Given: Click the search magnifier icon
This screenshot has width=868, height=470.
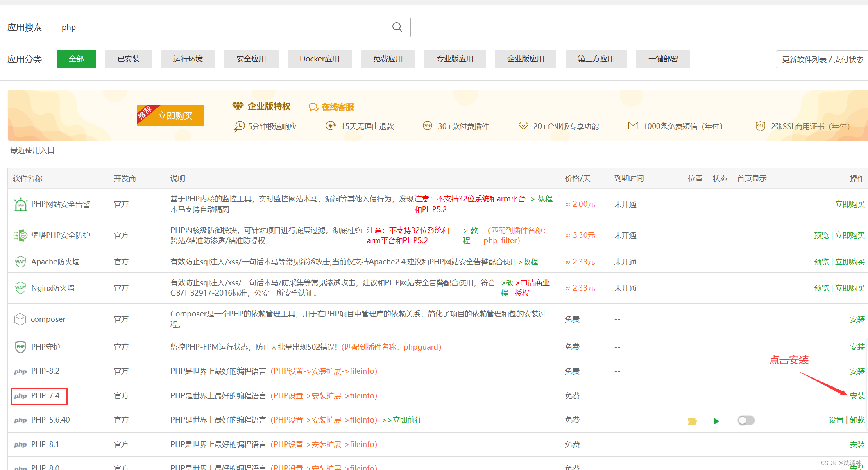Looking at the screenshot, I should tap(397, 27).
